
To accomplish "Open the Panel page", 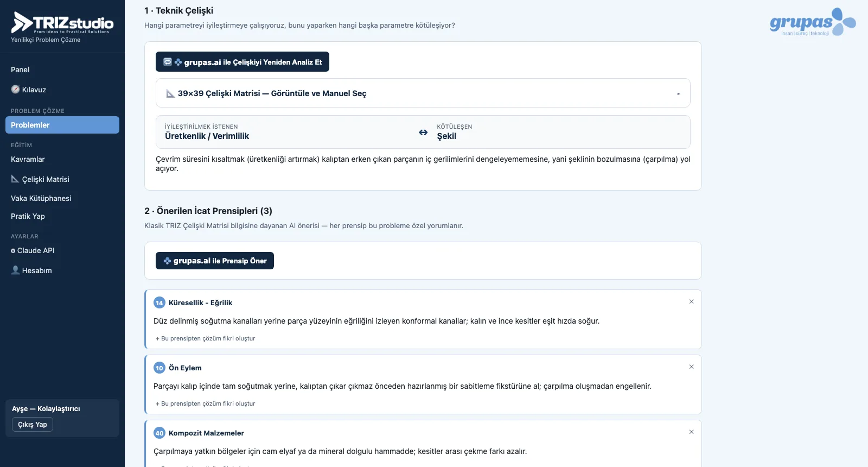I will pyautogui.click(x=20, y=70).
